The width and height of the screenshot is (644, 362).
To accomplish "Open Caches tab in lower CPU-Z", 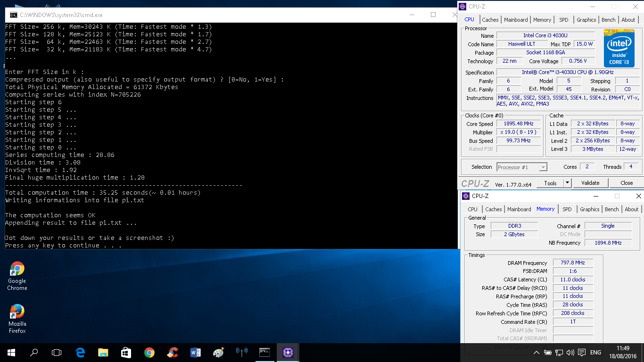I will click(494, 209).
